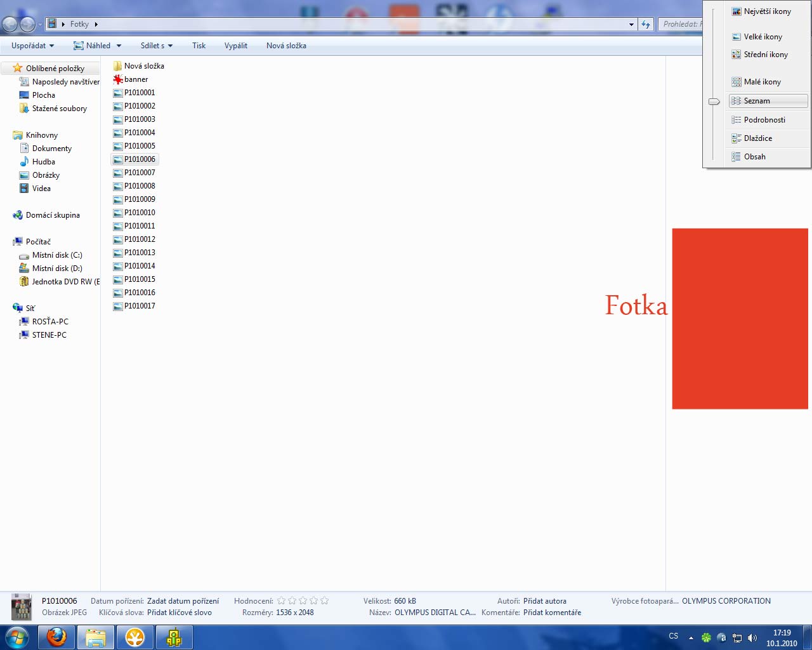Image resolution: width=812 pixels, height=650 pixels.
Task: Rate the photo one star
Action: coord(282,600)
